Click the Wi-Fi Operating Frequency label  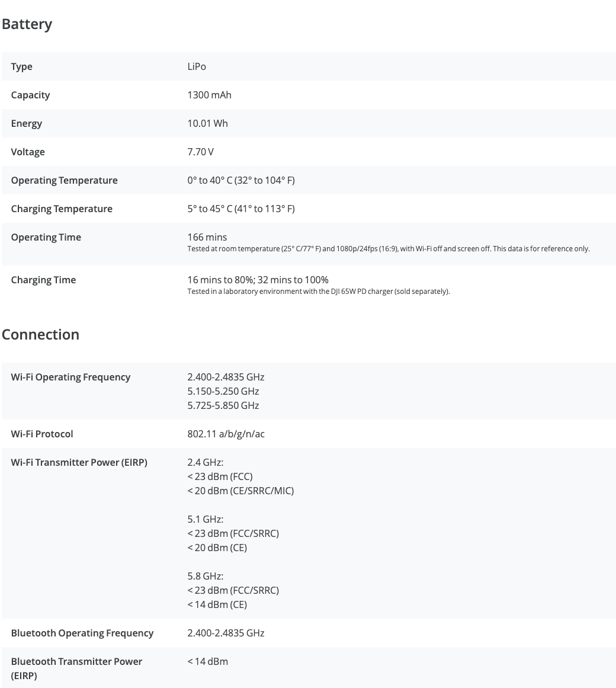(x=70, y=377)
